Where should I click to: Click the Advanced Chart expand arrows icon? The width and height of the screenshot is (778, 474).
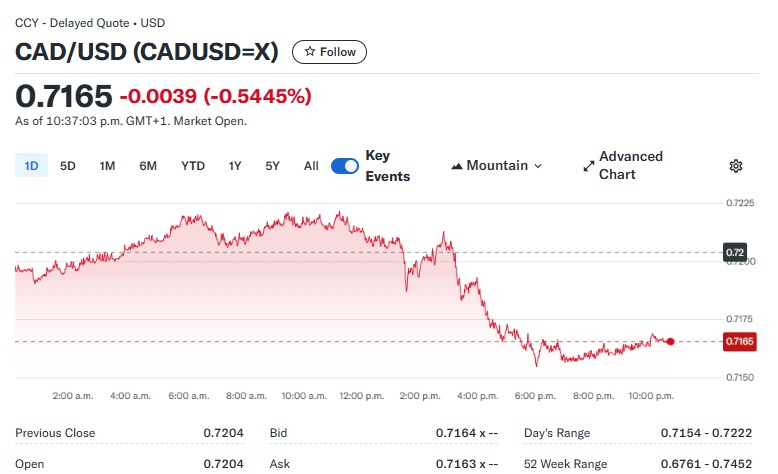[588, 166]
